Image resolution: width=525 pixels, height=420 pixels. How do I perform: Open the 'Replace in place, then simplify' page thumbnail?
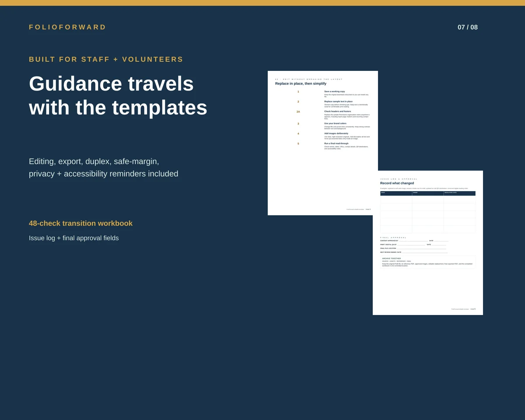[323, 143]
